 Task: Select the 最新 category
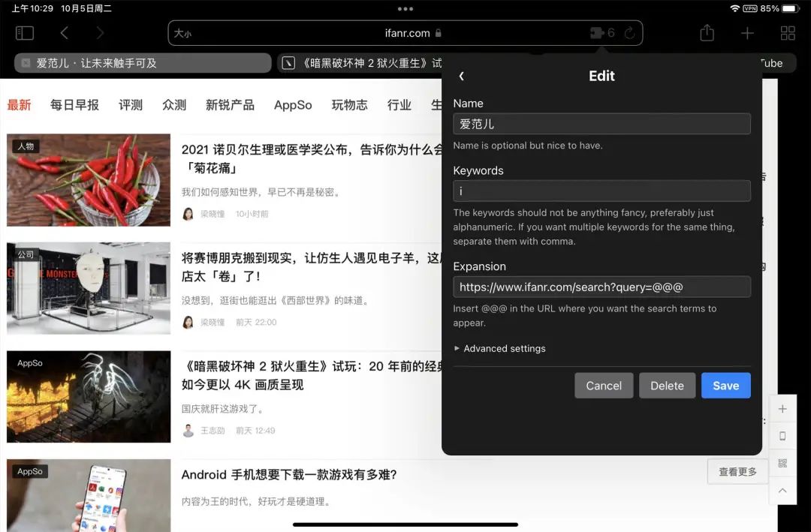(x=19, y=105)
